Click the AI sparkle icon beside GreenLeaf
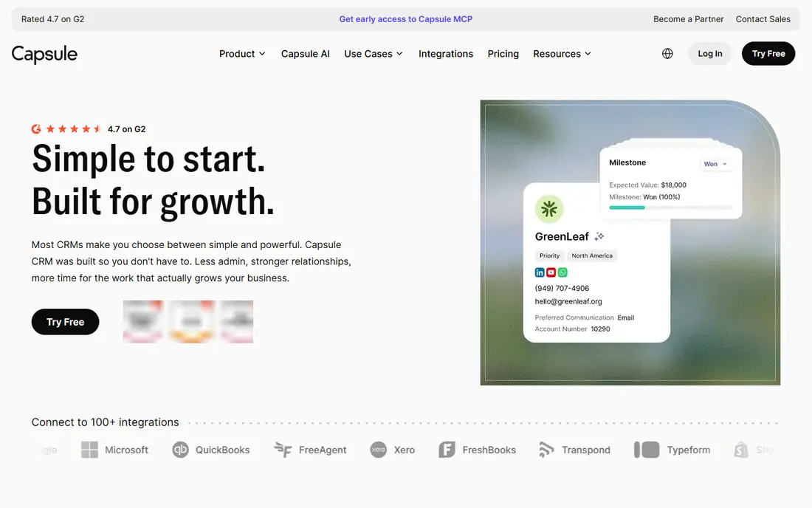 [599, 236]
